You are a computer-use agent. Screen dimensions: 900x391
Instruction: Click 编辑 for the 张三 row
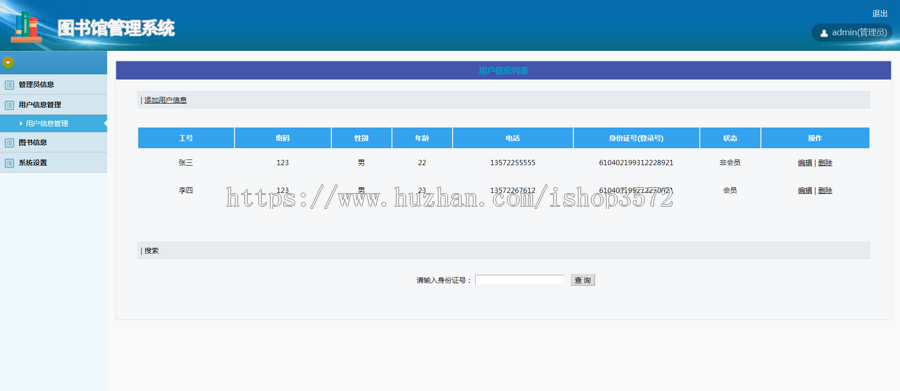(805, 163)
